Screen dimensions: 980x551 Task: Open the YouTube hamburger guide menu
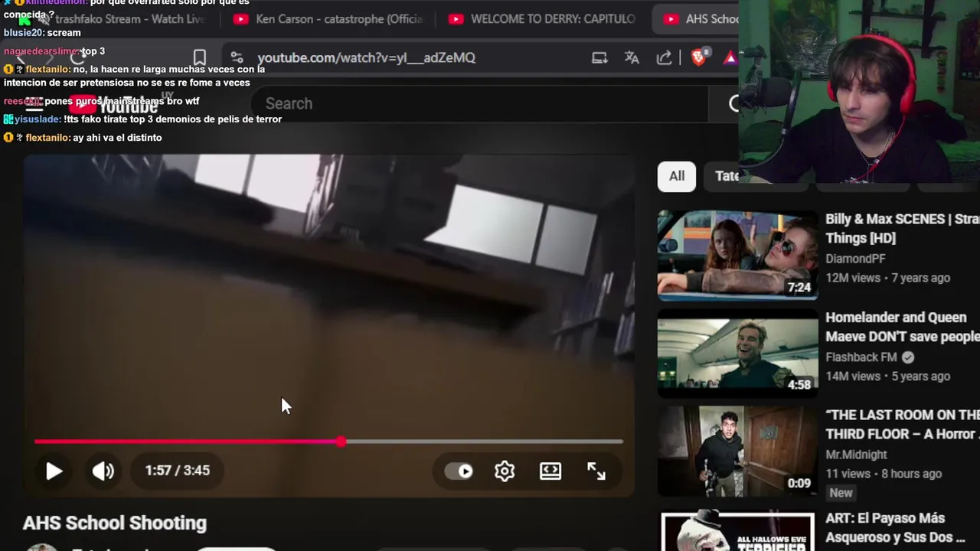34,104
